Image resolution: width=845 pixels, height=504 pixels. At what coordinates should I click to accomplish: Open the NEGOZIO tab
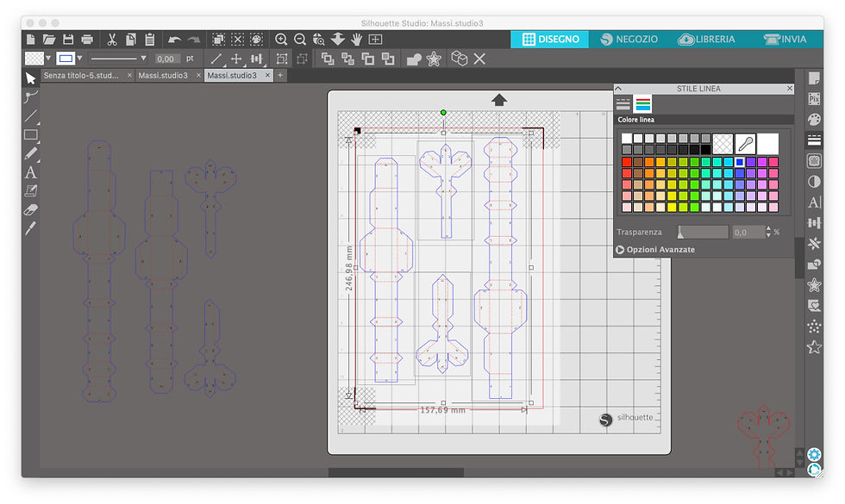pyautogui.click(x=629, y=40)
